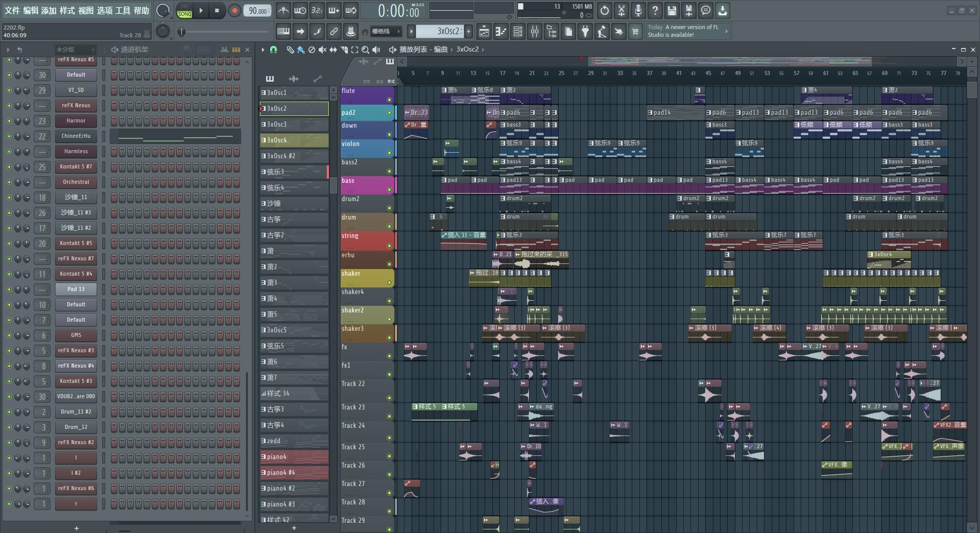Open the 3xOsc2 pattern selector

439,32
